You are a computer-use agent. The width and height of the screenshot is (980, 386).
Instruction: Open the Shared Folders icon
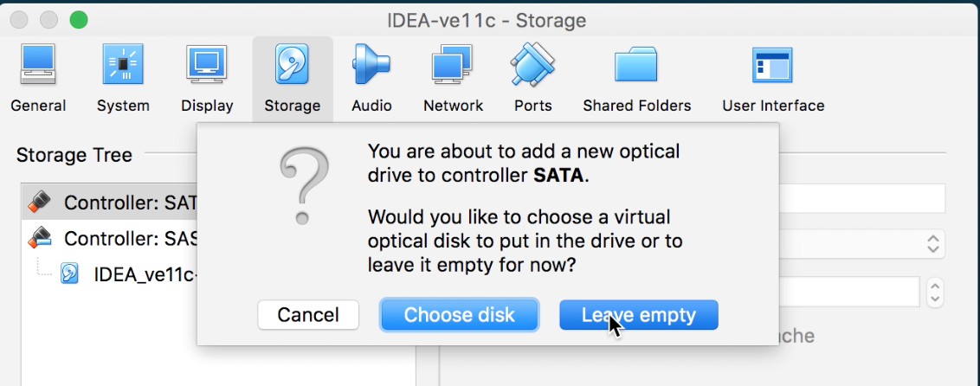[636, 79]
